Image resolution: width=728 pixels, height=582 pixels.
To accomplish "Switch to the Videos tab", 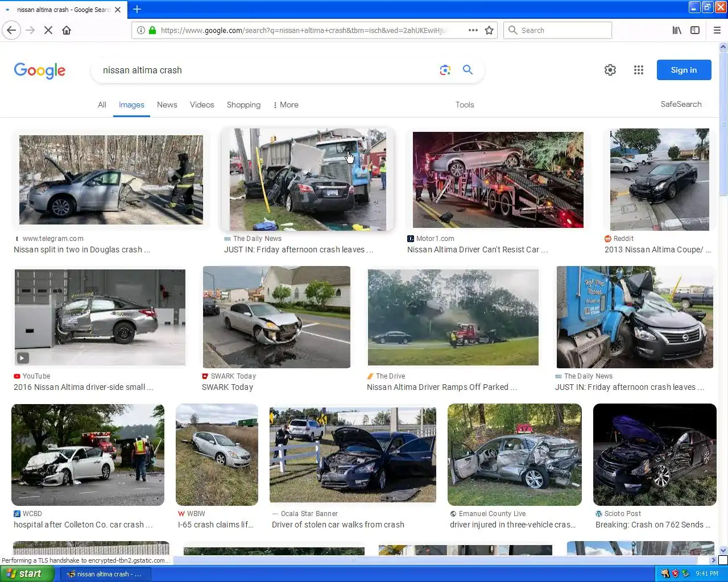I will (x=202, y=105).
